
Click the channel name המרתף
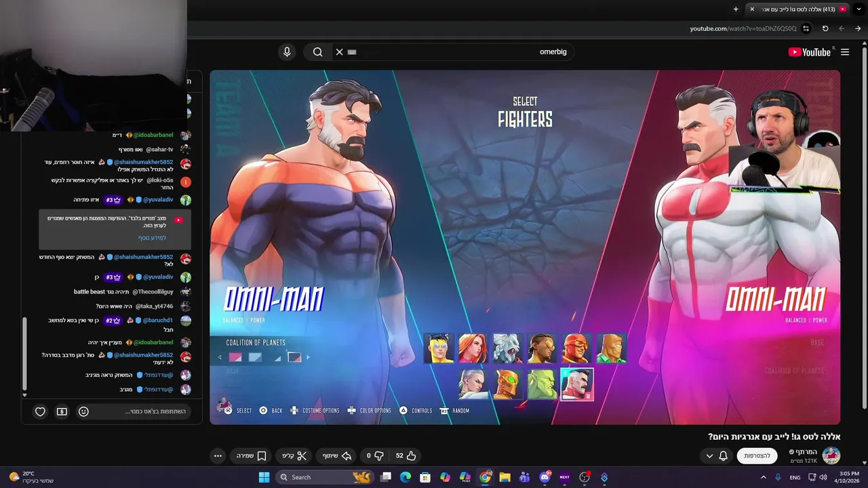point(808,452)
